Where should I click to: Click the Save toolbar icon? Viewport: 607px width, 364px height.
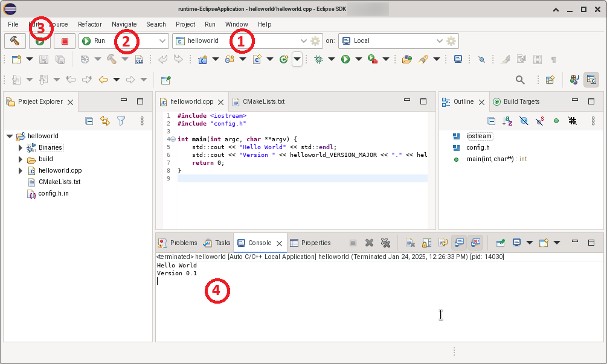[x=43, y=59]
